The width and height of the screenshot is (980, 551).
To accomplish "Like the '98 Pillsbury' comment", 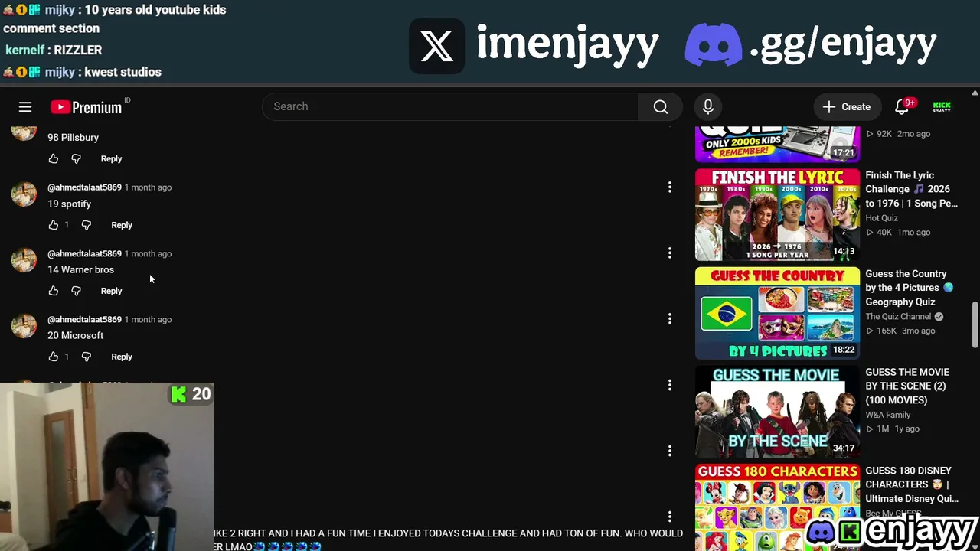I will [x=54, y=159].
